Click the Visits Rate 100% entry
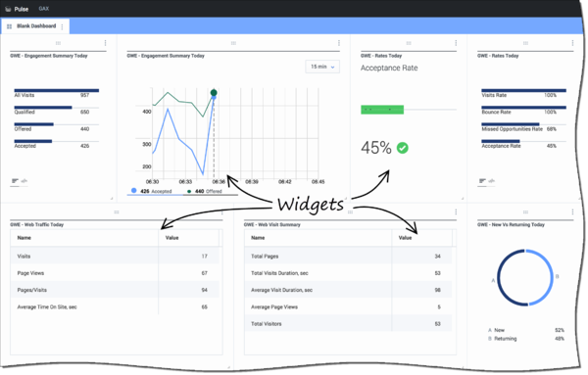 point(524,93)
